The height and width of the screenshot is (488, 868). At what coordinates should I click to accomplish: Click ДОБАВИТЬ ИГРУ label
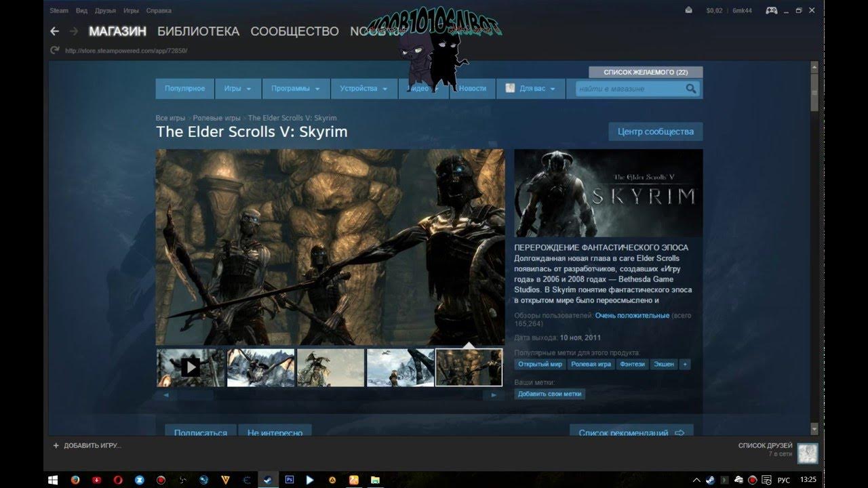tap(92, 446)
